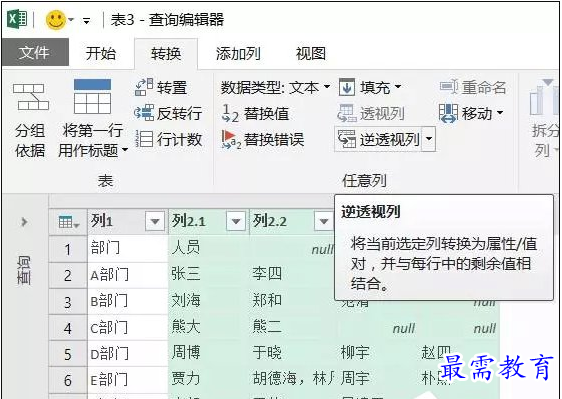562x399 pixels.
Task: Expand the 查询 navigation pane chevron
Action: (24, 222)
